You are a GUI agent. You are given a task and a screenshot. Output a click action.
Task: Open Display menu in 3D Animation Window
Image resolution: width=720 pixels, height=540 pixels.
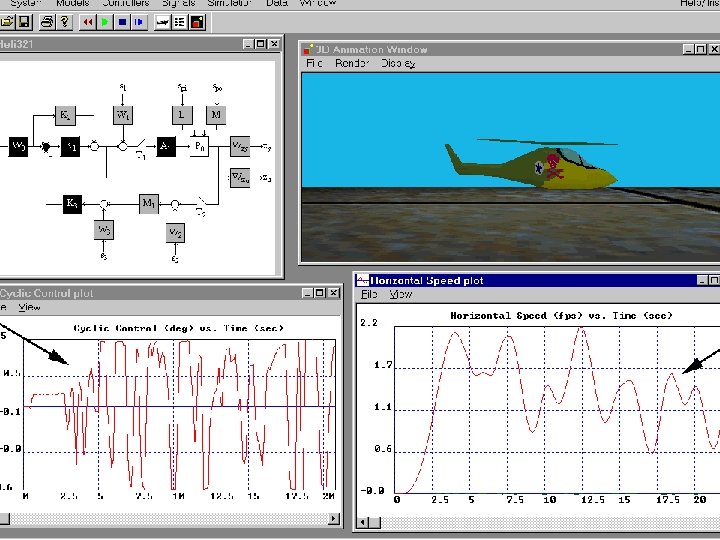point(397,63)
